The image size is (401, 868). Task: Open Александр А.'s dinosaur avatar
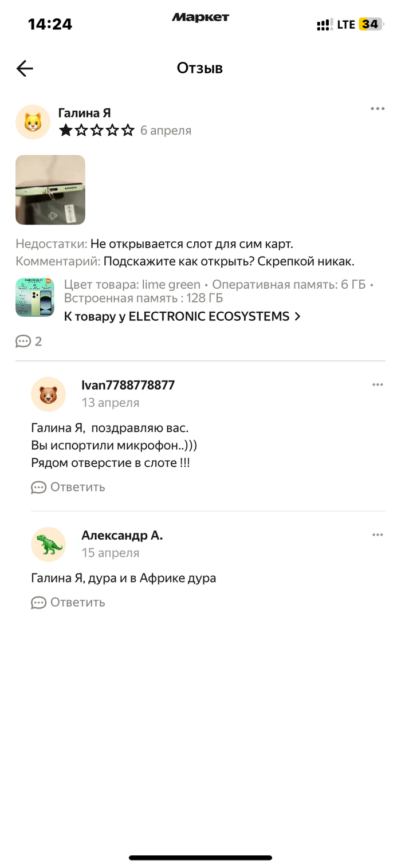tap(48, 544)
